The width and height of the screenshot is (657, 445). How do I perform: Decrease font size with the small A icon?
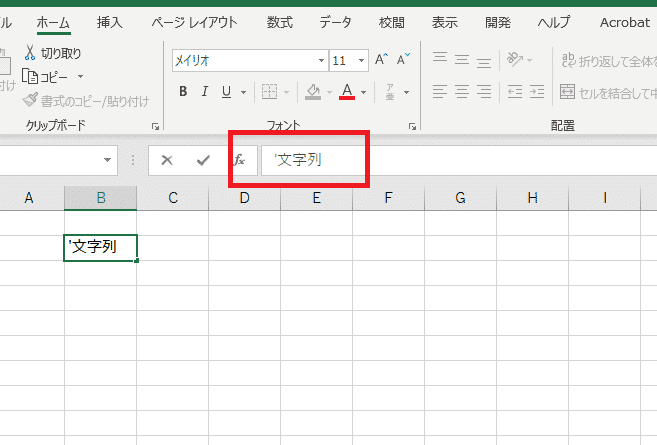pos(403,60)
